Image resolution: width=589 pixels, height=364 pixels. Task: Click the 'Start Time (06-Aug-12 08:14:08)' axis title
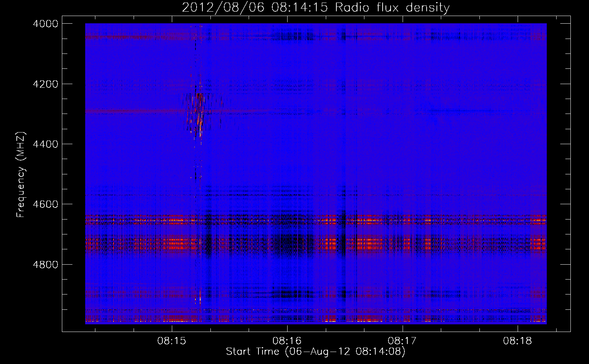[316, 352]
